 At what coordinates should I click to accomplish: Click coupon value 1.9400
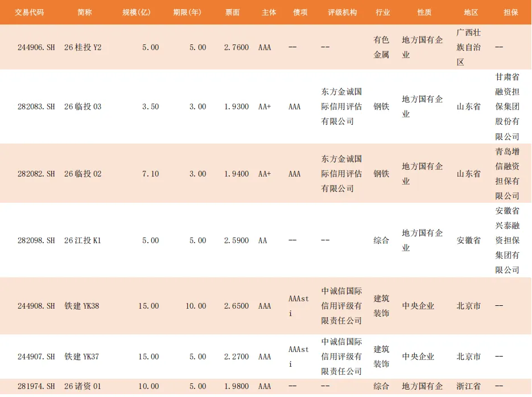[x=237, y=174]
